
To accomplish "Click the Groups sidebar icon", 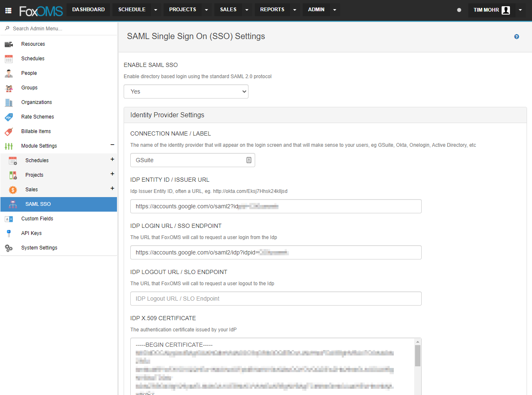I will coord(9,87).
